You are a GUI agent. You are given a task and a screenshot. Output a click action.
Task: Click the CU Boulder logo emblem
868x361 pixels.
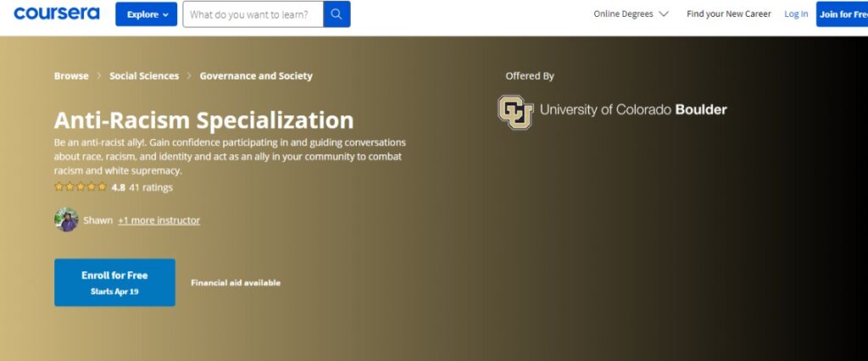(515, 112)
